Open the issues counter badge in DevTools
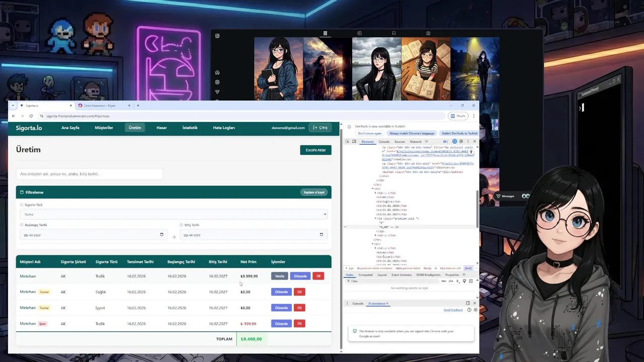Image resolution: width=644 pixels, height=362 pixels. point(445,142)
